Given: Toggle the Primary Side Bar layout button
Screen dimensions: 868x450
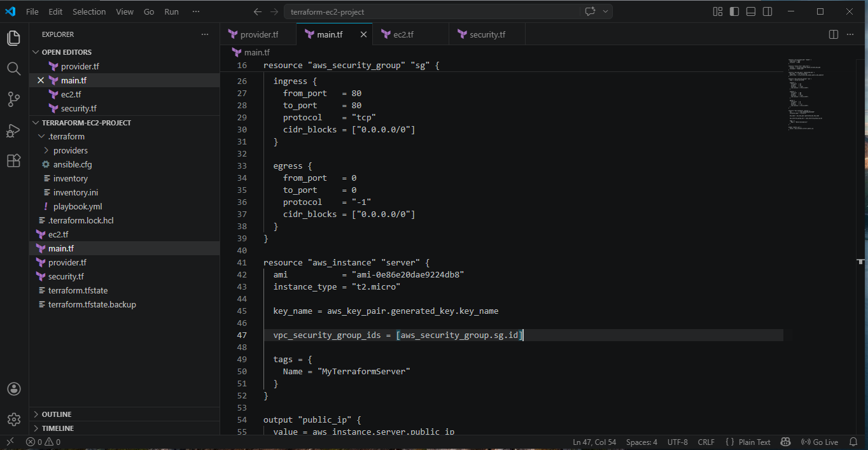Looking at the screenshot, I should 734,11.
